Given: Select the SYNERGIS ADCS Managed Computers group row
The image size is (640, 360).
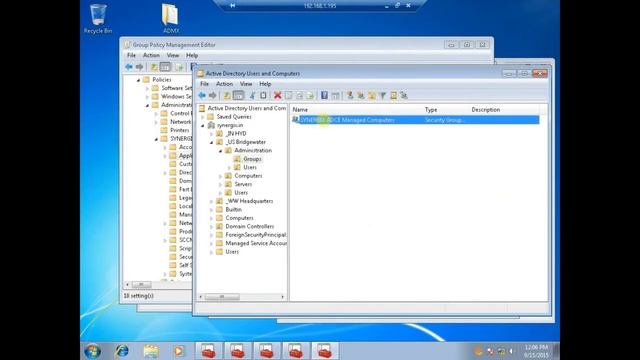Looking at the screenshot, I should (415, 120).
